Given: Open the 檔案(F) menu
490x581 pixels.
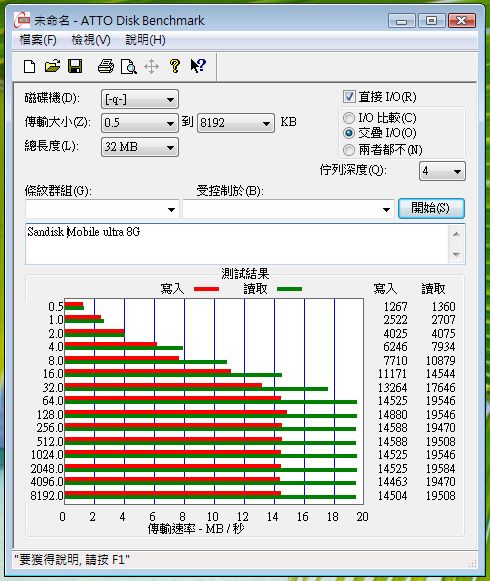Looking at the screenshot, I should tap(38, 40).
